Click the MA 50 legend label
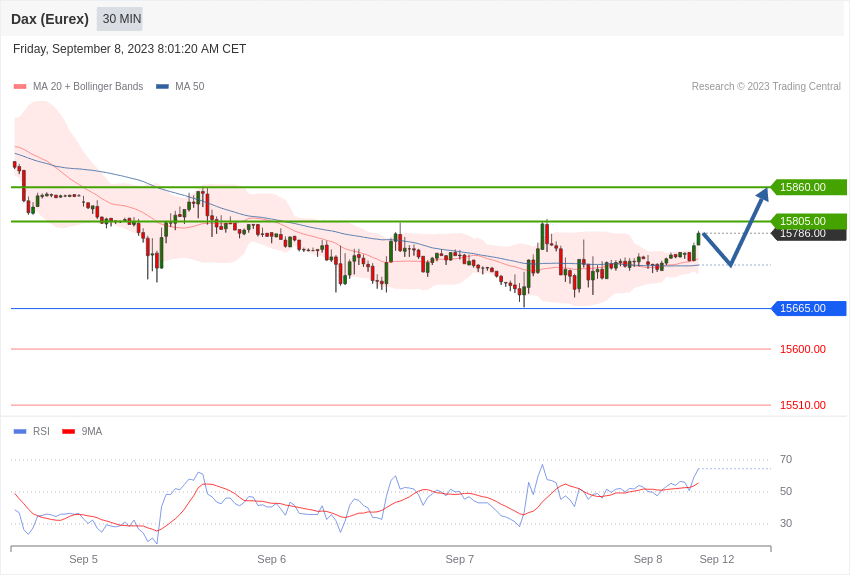Viewport: 850px width, 576px height. (x=190, y=87)
